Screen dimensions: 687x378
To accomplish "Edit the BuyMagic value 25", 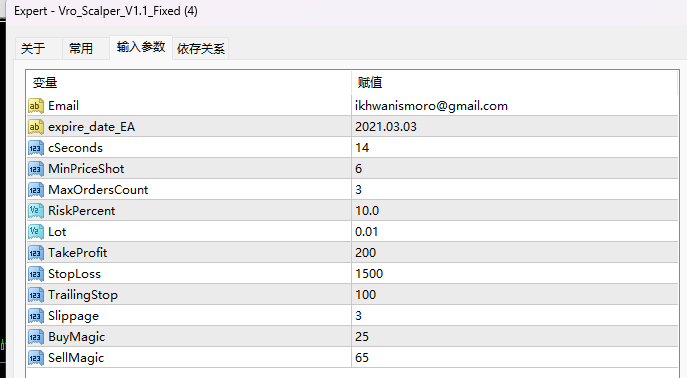I will [x=514, y=337].
